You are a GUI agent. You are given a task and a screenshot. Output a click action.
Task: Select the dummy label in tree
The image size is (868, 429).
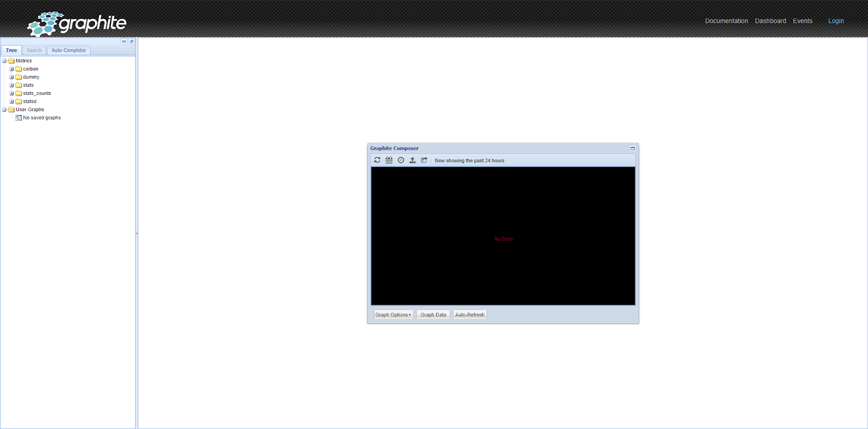(x=31, y=77)
